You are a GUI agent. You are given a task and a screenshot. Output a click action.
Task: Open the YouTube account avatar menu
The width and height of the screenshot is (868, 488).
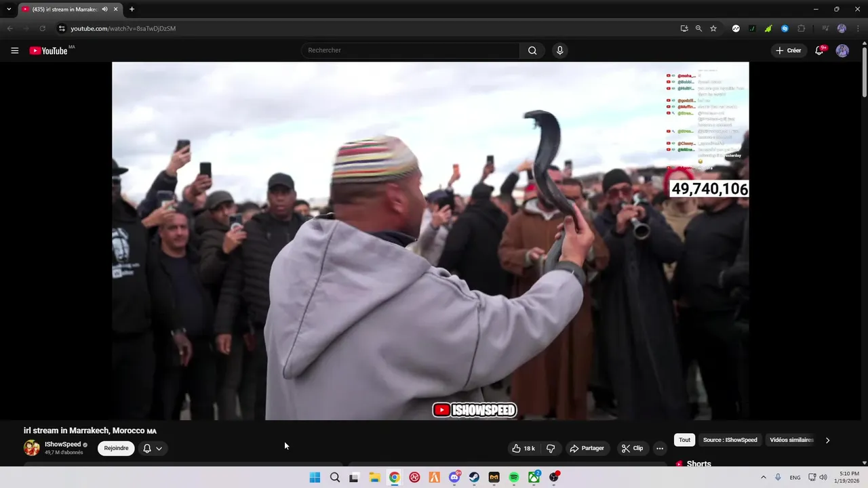842,51
